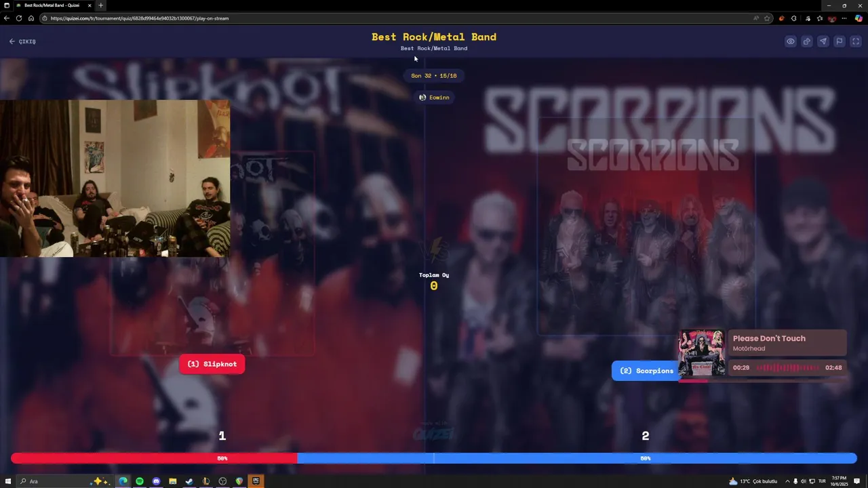Viewport: 868px width, 488px height.
Task: Open Spotify from the taskbar
Action: [x=140, y=481]
